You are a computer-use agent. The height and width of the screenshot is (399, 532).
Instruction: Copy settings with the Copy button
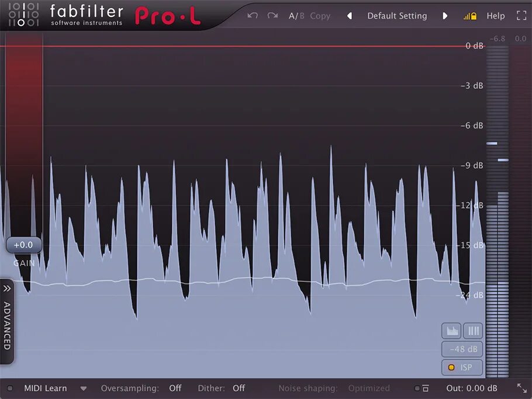[320, 16]
